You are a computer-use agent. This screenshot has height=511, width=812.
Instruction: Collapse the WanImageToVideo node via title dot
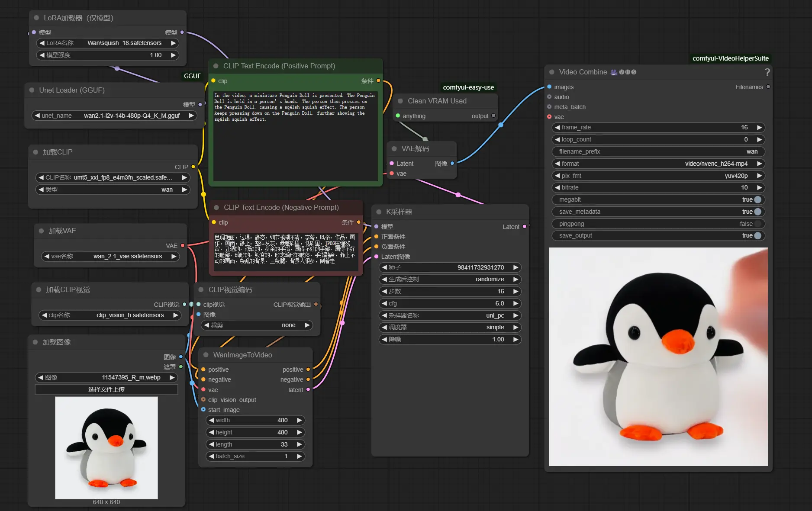206,355
